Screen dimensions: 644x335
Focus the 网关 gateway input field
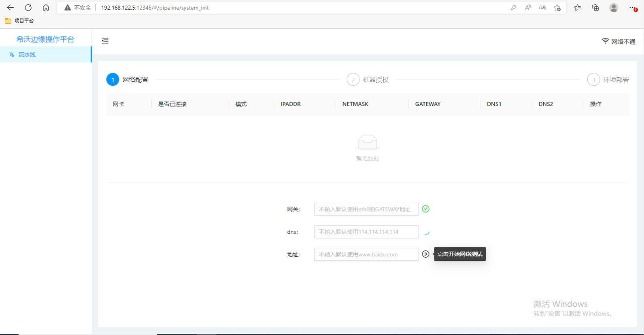366,209
